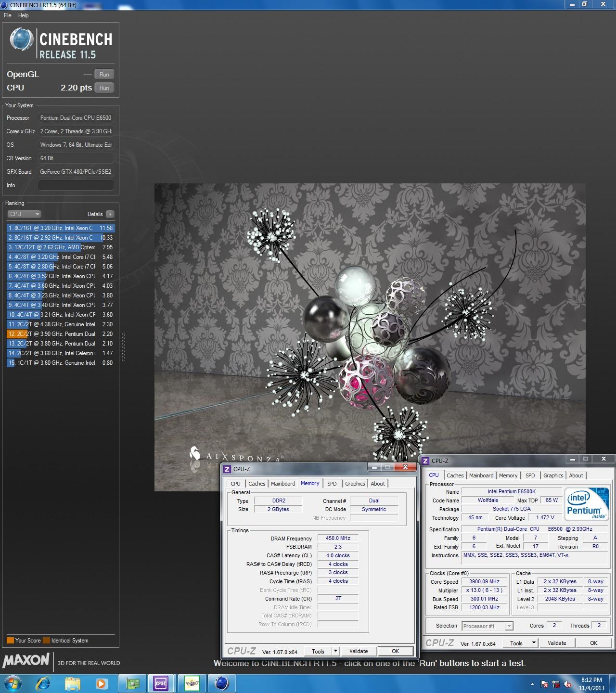616x693 pixels.
Task: Open the File menu
Action: coord(8,15)
